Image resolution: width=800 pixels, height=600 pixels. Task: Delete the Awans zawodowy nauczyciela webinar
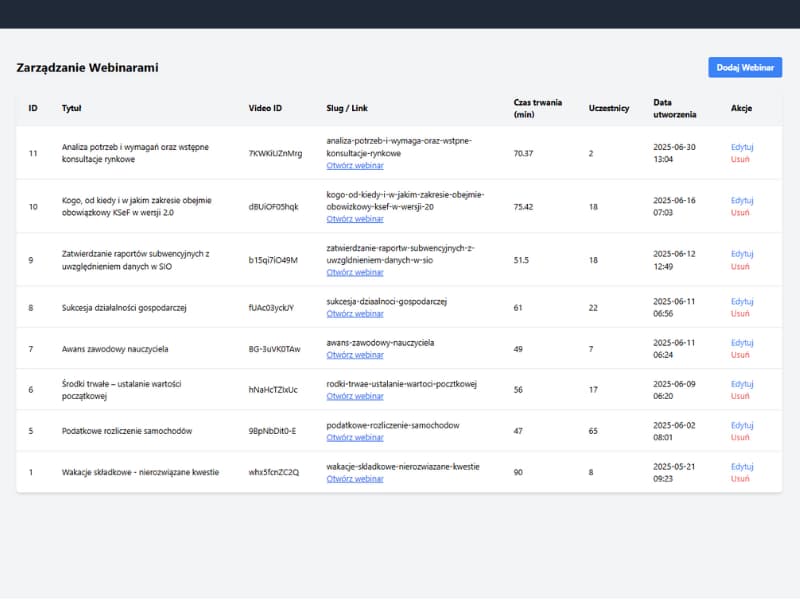740,355
